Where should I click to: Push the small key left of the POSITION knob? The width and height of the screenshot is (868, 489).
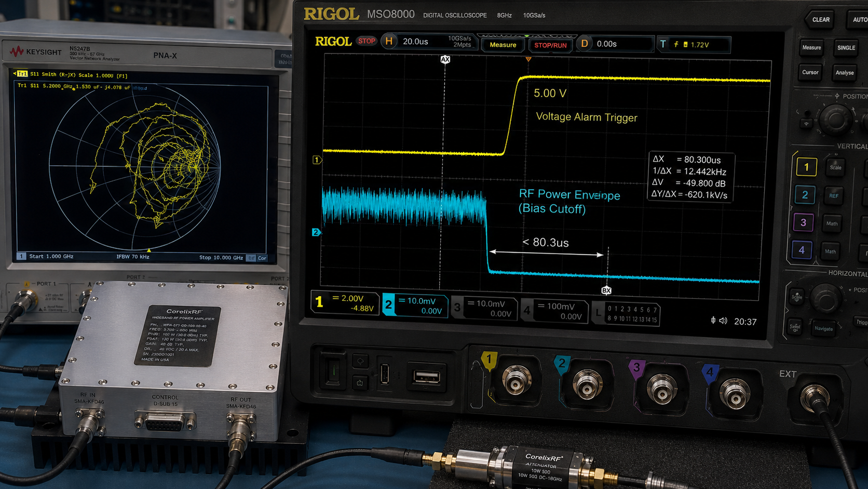pyautogui.click(x=806, y=124)
